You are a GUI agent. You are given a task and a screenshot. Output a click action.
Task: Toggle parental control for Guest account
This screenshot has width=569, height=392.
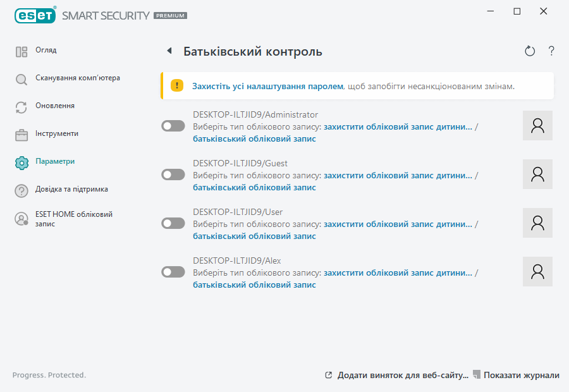(173, 175)
